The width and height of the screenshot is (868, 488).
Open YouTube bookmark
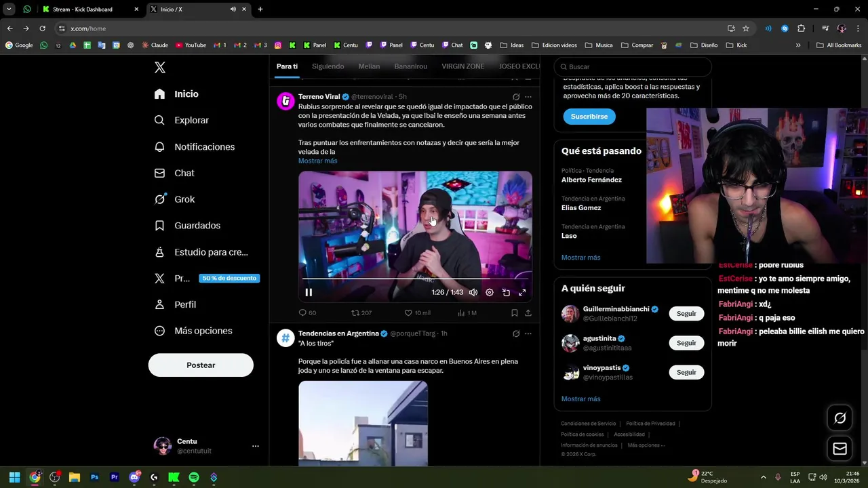tap(191, 45)
